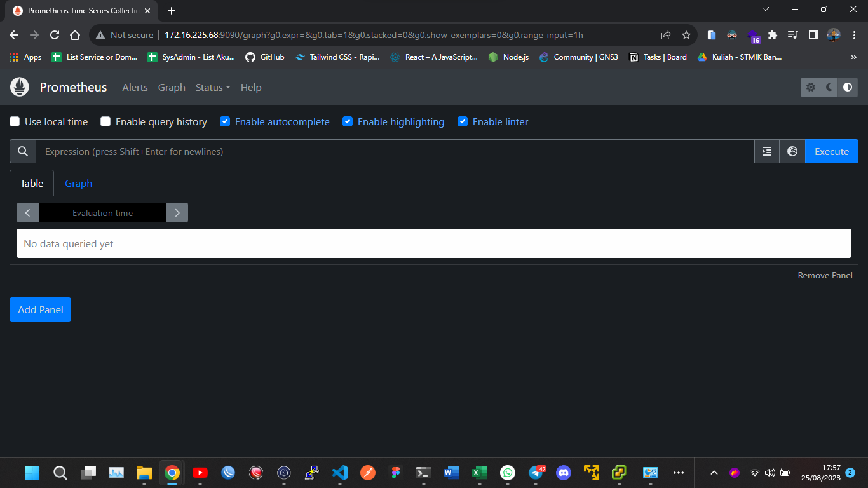
Task: Switch to the dark theme moon icon
Action: click(x=829, y=87)
